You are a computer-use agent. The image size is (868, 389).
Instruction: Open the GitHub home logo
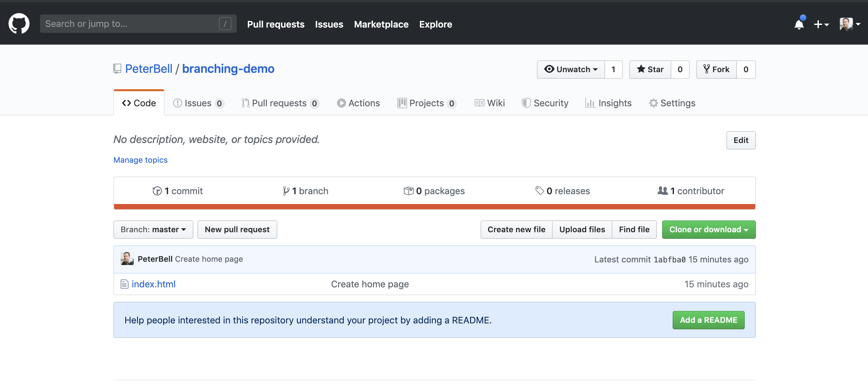(x=19, y=24)
